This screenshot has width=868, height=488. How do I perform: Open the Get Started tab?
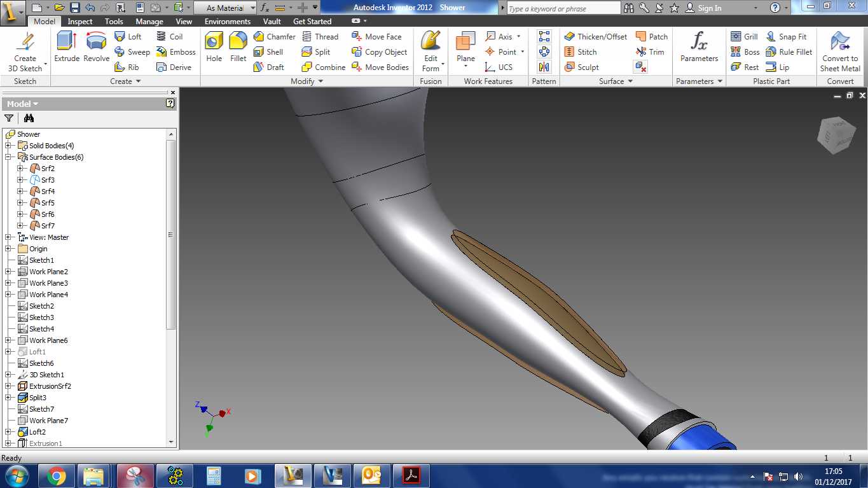click(x=312, y=21)
